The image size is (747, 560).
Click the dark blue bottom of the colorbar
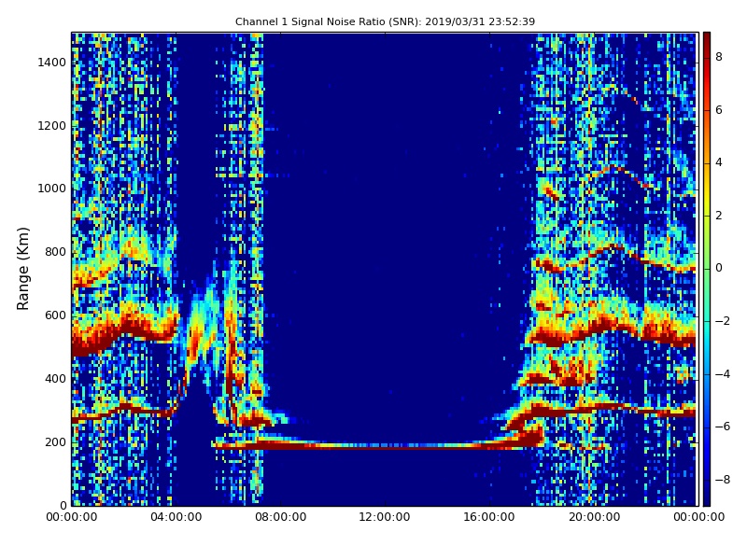[x=707, y=497]
